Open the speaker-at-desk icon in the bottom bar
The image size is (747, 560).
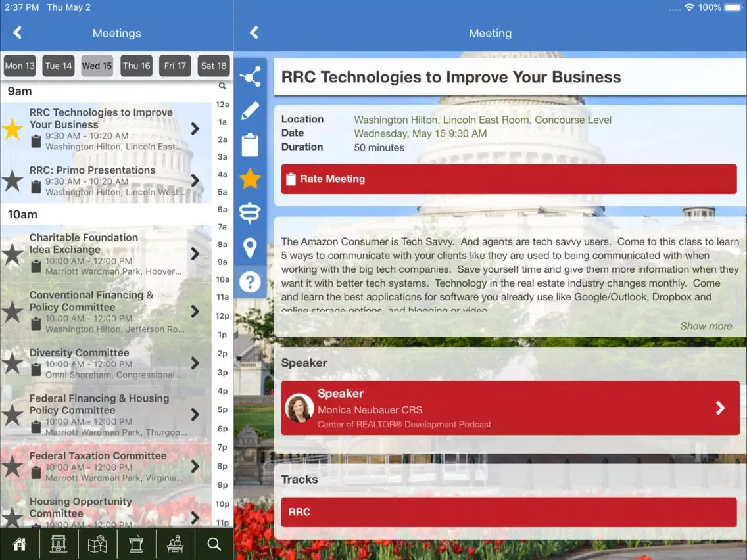[x=176, y=544]
